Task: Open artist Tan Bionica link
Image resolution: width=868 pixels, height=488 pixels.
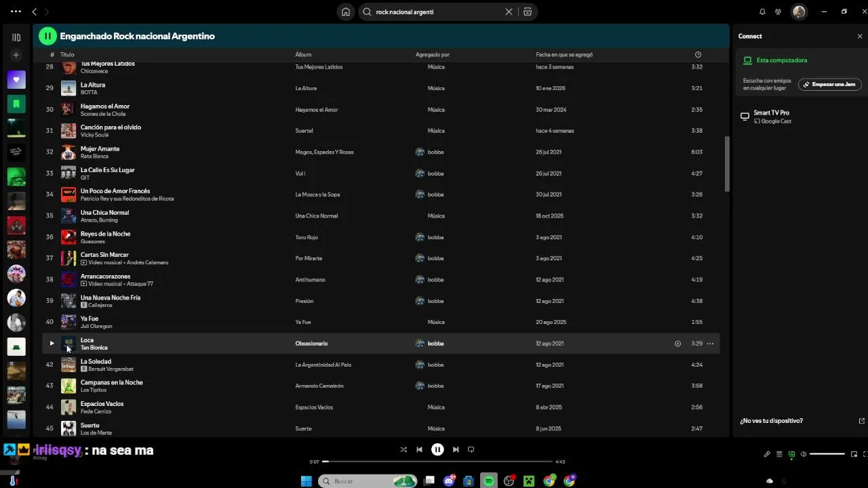Action: [94, 348]
